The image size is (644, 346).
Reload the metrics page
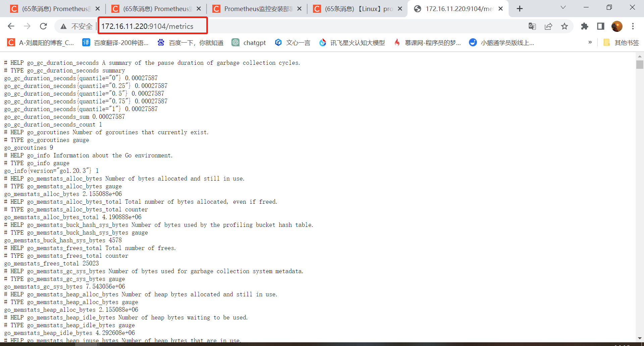point(43,26)
